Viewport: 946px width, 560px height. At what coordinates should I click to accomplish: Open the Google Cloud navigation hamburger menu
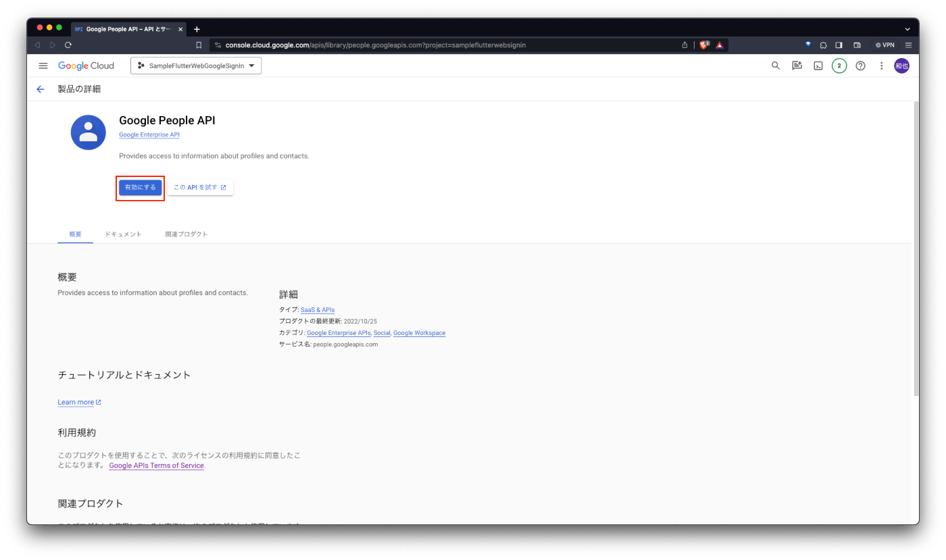[x=43, y=66]
